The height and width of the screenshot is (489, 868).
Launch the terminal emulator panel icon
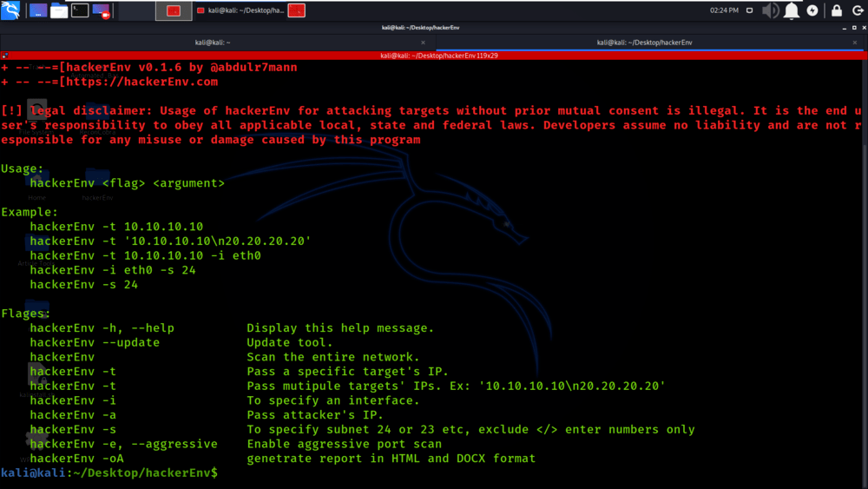(80, 10)
